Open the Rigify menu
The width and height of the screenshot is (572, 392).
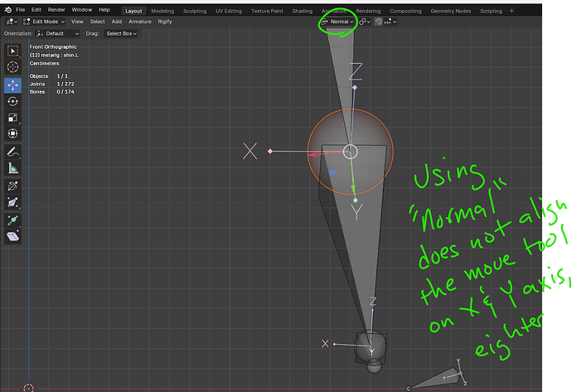[x=164, y=22]
